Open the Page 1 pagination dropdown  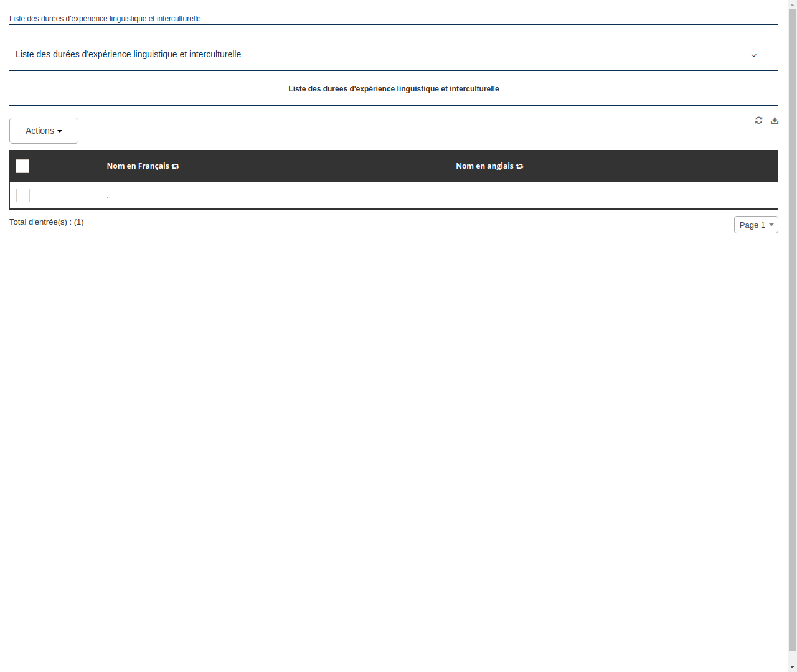click(x=756, y=225)
